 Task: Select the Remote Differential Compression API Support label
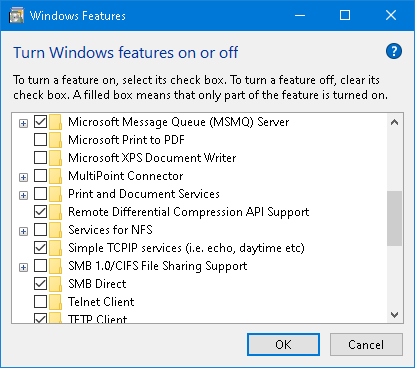[x=189, y=212]
